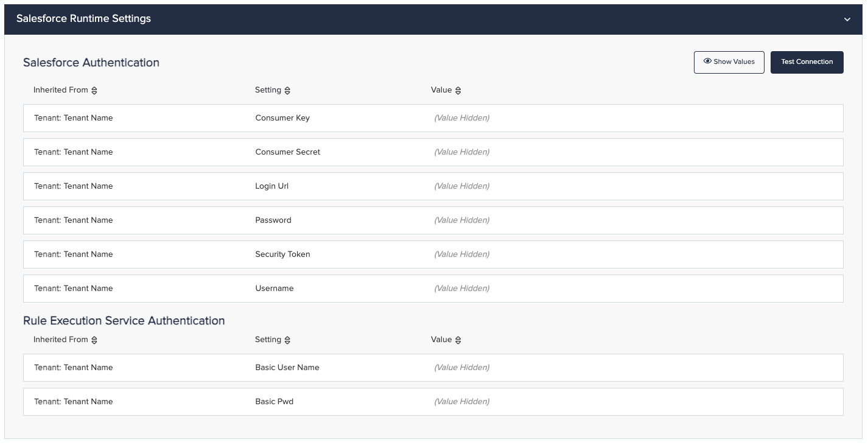Select the Username setting row

[x=275, y=289]
